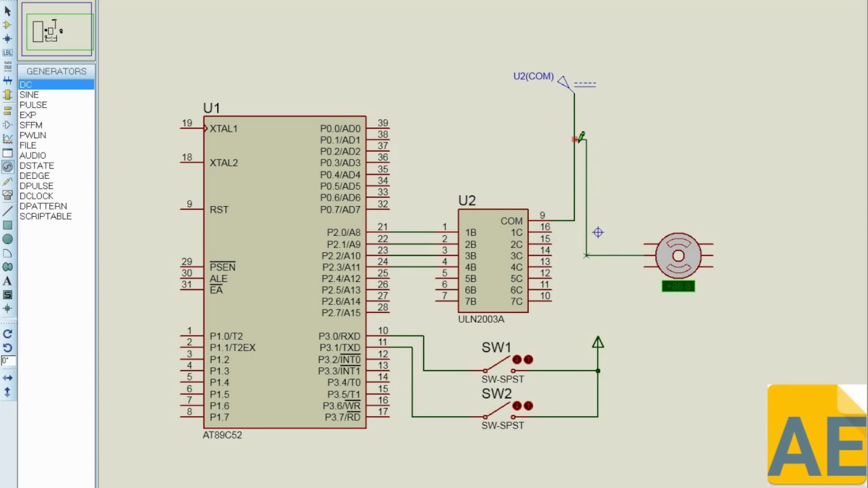
Task: Click the power terminal arrow near SW1
Action: point(597,344)
